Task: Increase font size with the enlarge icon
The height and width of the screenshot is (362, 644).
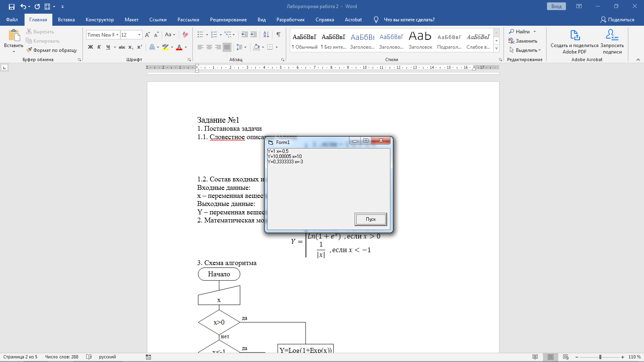Action: pyautogui.click(x=147, y=35)
